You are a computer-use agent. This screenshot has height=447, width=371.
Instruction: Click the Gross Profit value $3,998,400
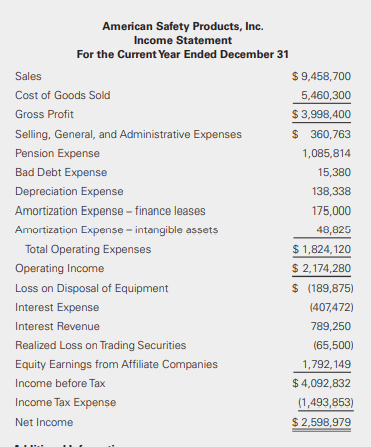click(x=321, y=114)
